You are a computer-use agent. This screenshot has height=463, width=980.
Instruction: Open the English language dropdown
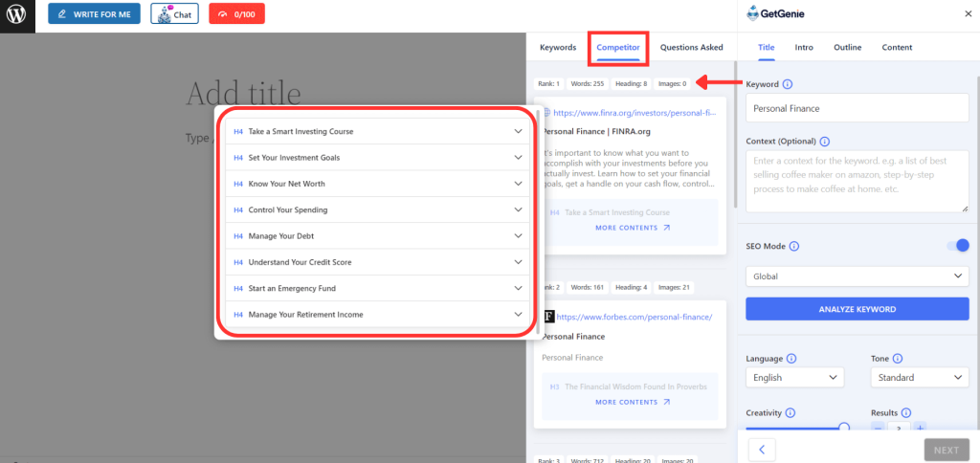(794, 378)
